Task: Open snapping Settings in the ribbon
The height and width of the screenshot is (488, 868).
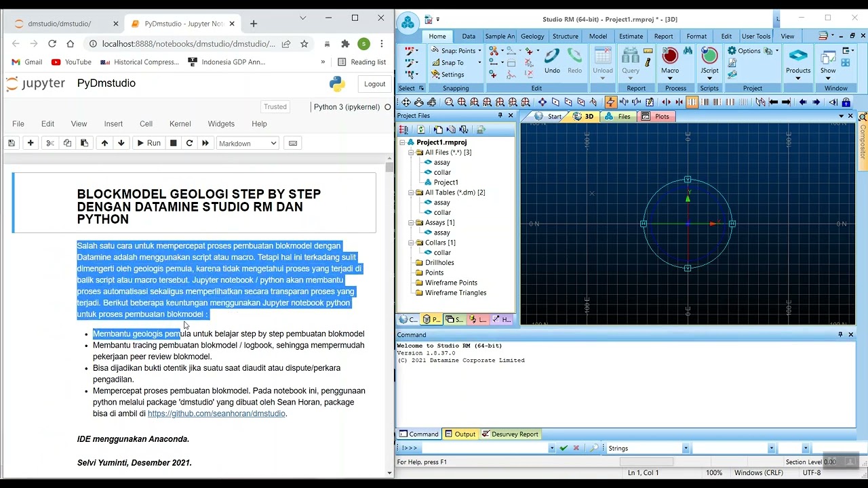Action: pos(448,75)
